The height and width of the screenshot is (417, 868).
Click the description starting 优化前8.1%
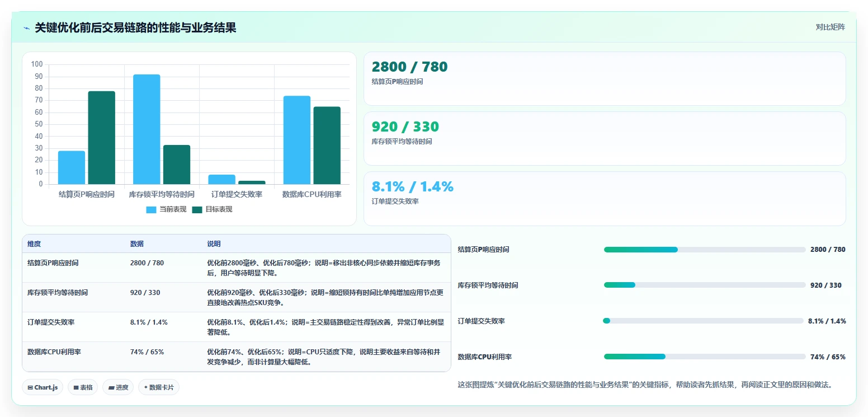click(x=325, y=327)
